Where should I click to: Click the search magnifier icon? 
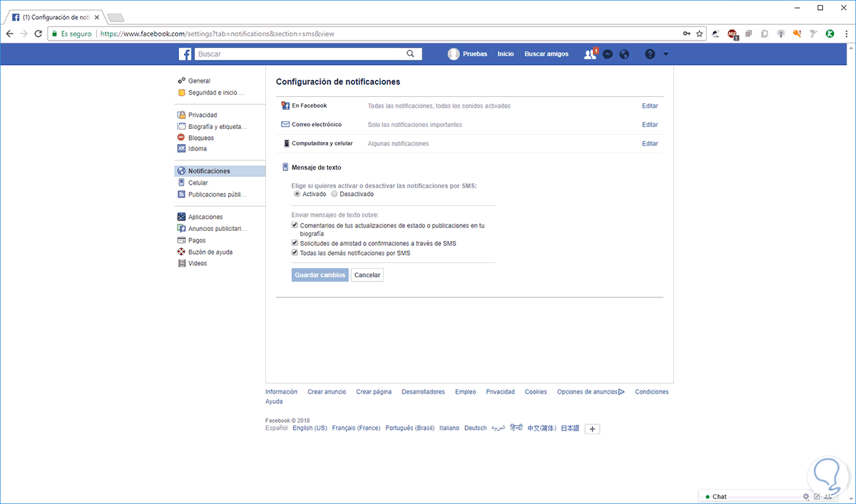tap(410, 53)
